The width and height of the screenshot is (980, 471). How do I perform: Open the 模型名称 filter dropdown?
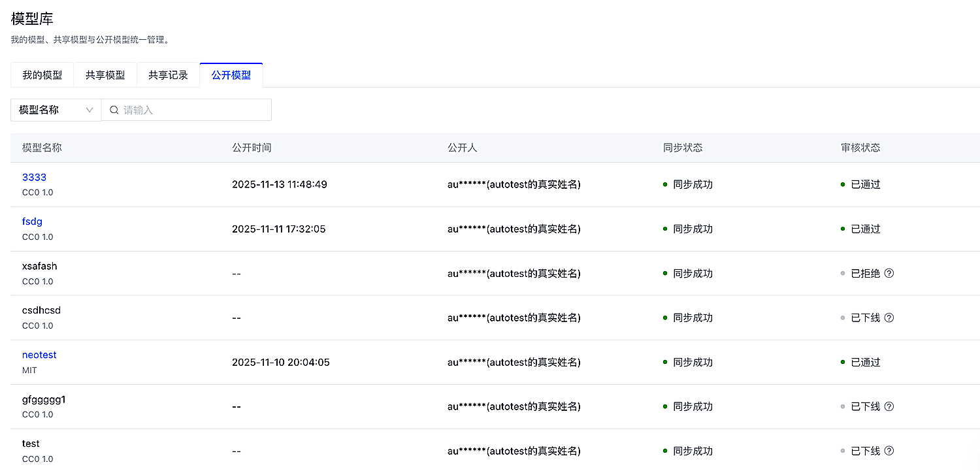pos(56,110)
